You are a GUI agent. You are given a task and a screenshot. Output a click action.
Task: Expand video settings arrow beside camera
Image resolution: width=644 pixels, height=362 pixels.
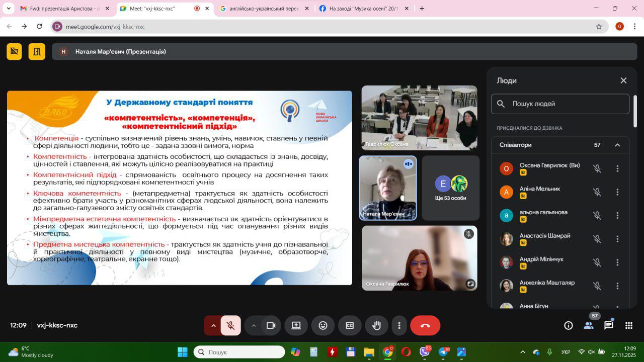pos(254,325)
